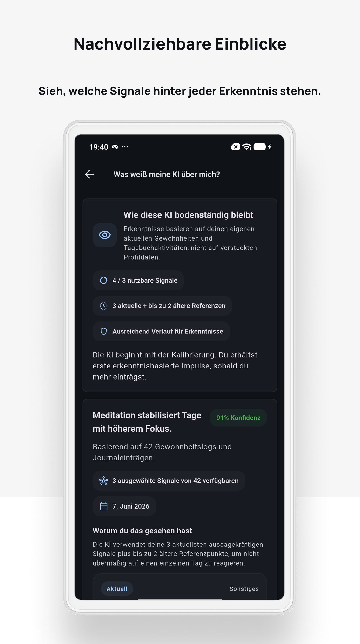Tap the 3 aktuelle + 2 ältere Referenzen chip
360x644 pixels.
click(162, 306)
